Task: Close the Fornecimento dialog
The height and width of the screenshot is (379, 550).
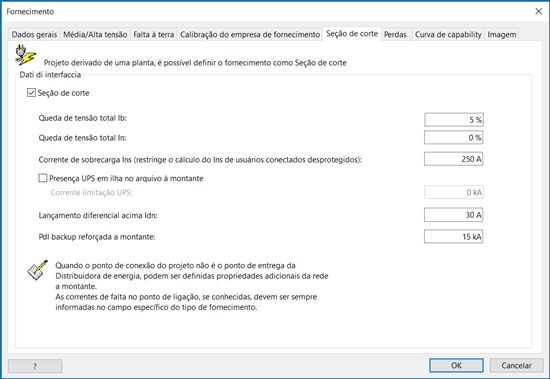Action: coord(538,11)
